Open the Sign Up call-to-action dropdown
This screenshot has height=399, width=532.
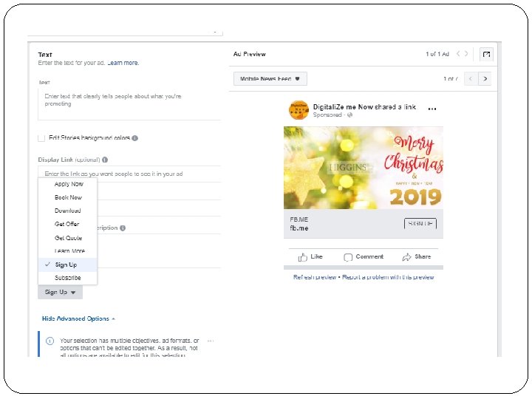coord(60,293)
